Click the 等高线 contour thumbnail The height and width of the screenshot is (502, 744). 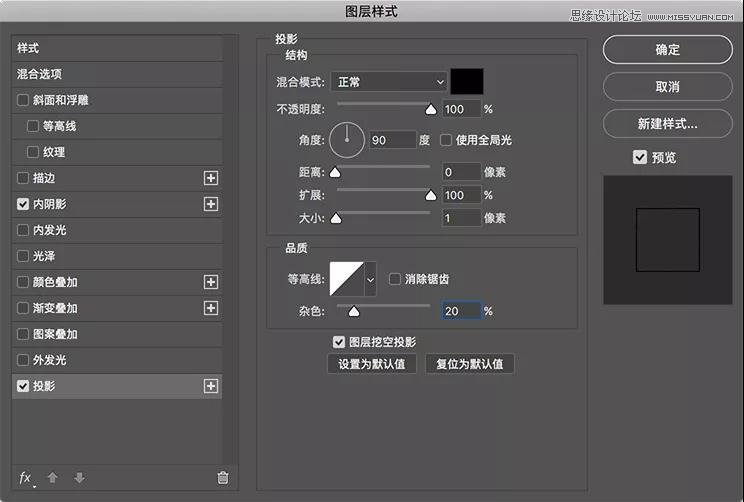[347, 279]
